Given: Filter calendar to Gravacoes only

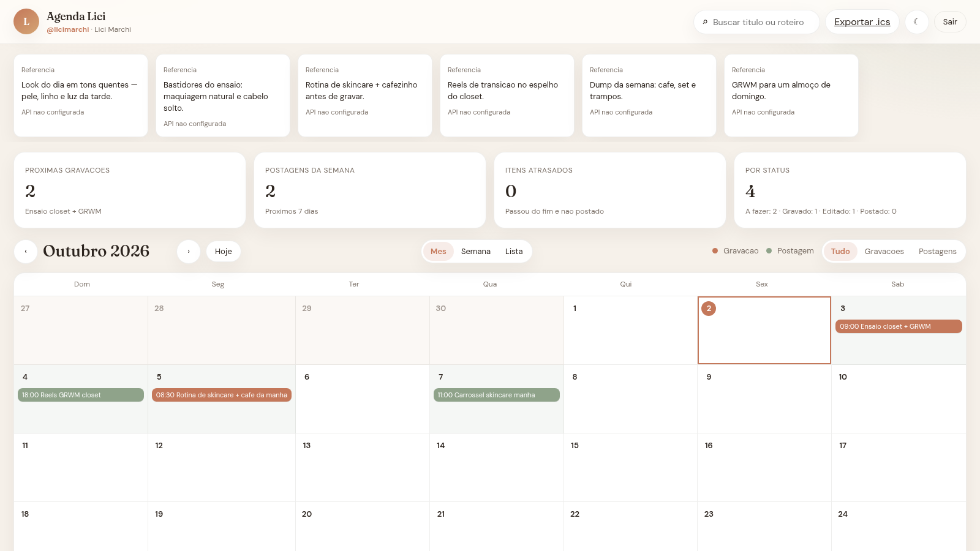Looking at the screenshot, I should coord(884,252).
